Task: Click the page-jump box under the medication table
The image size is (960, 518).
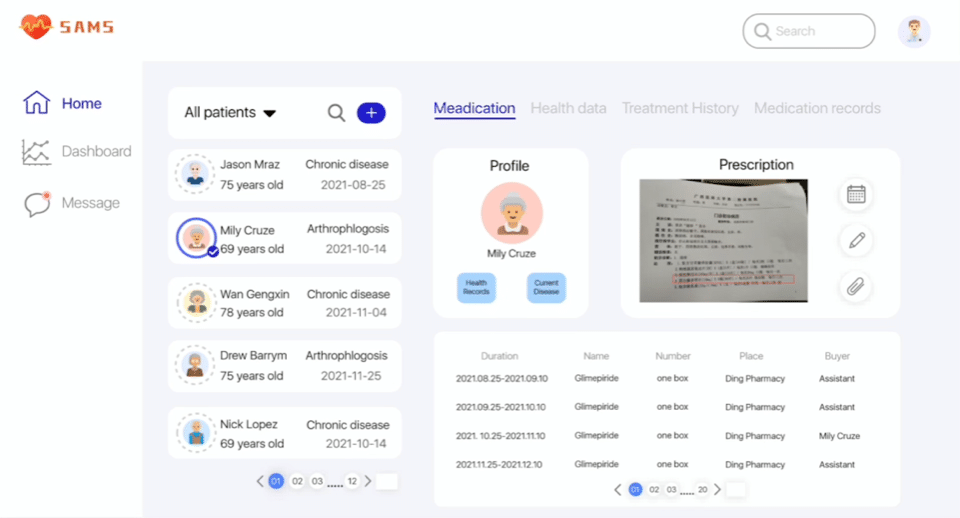Action: [735, 489]
